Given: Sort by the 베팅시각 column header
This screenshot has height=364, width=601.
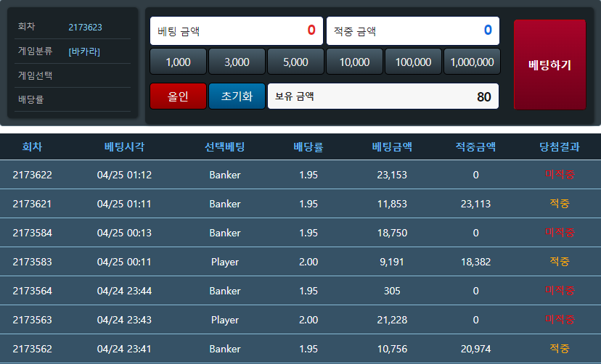Looking at the screenshot, I should pyautogui.click(x=124, y=147).
